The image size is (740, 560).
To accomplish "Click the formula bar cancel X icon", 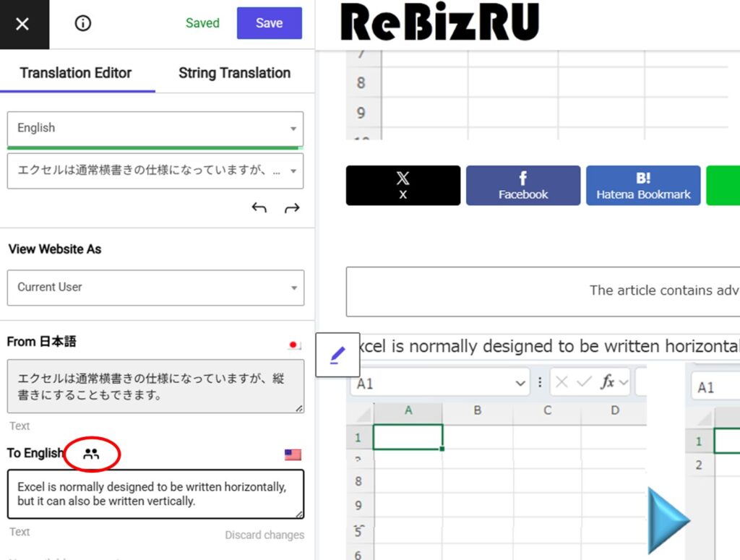I will 562,382.
